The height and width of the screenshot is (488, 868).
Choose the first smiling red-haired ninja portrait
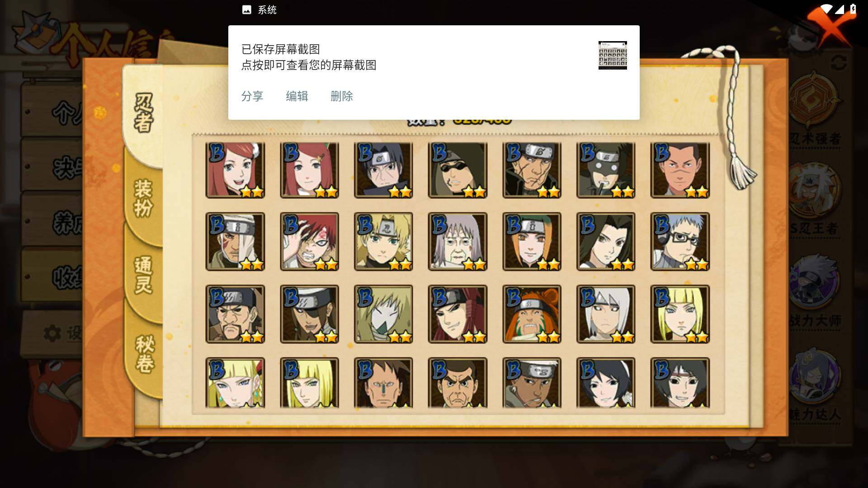coord(235,170)
